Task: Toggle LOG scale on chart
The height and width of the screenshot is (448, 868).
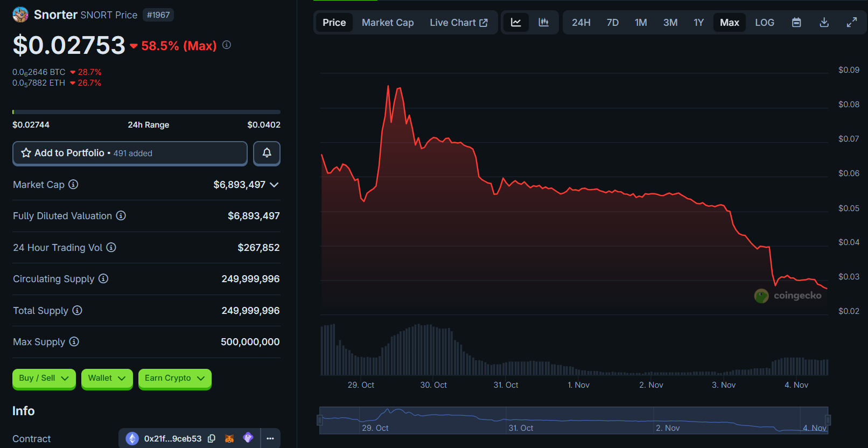Action: pos(764,23)
